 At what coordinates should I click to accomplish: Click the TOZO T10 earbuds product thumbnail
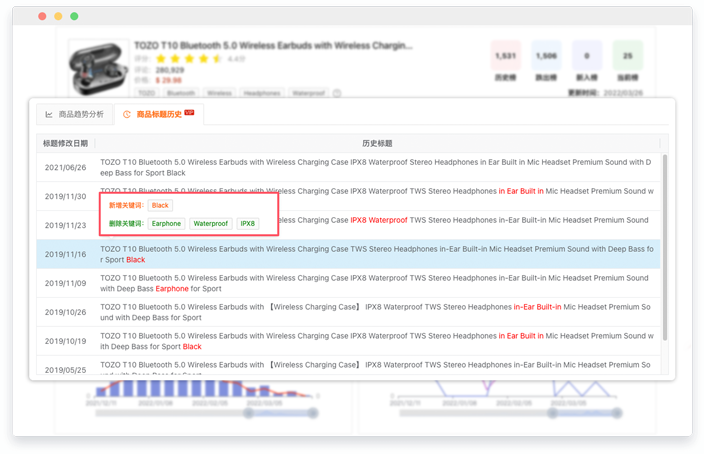coord(98,68)
